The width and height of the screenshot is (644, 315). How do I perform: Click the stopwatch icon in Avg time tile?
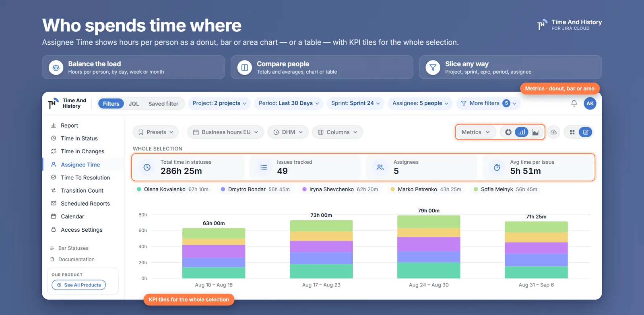click(497, 167)
